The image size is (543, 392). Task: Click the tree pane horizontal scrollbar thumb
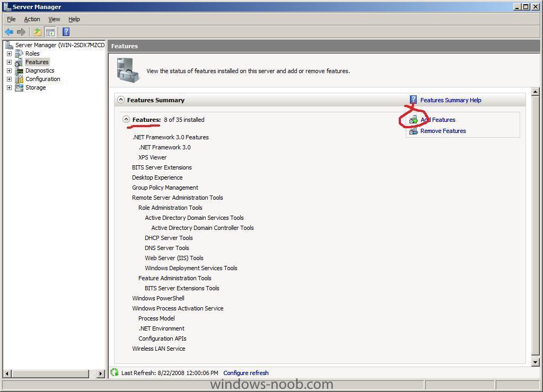[x=50, y=373]
